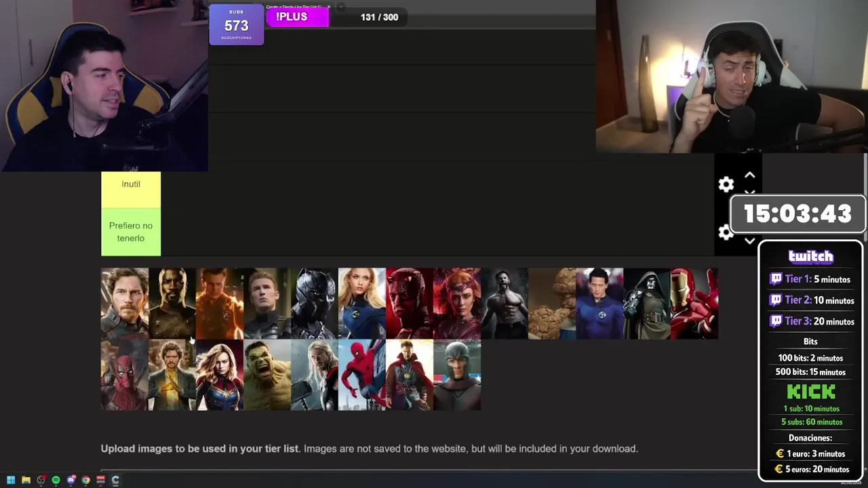This screenshot has width=868, height=488.
Task: Select the green Prefiero no tenerlo label
Action: point(131,232)
